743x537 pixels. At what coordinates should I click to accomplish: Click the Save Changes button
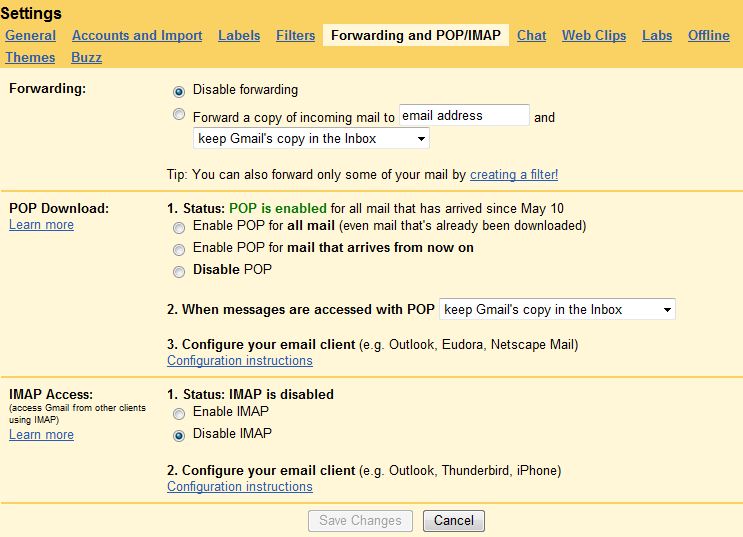pyautogui.click(x=360, y=520)
